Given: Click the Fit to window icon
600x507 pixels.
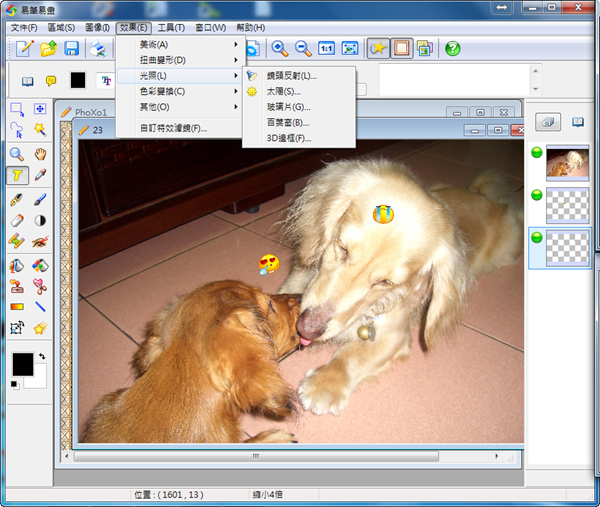Looking at the screenshot, I should tap(350, 49).
